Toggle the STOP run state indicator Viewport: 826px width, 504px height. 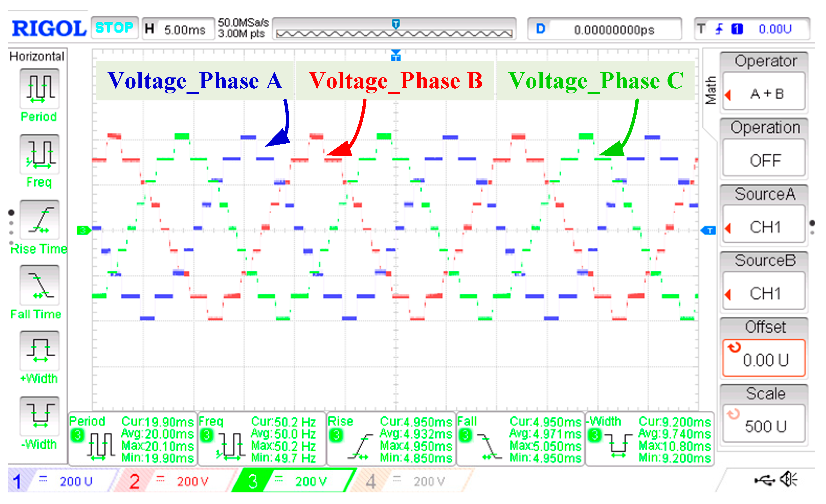[114, 28]
